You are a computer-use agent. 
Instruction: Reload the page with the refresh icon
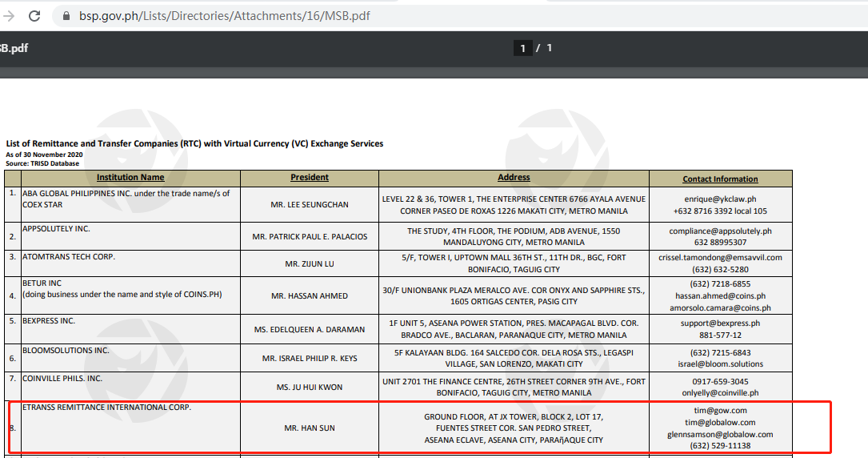34,16
